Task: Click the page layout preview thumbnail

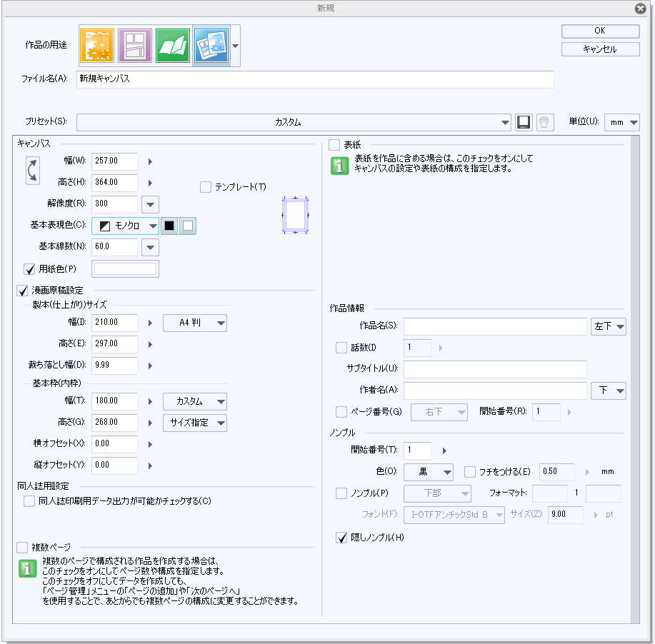Action: 295,215
